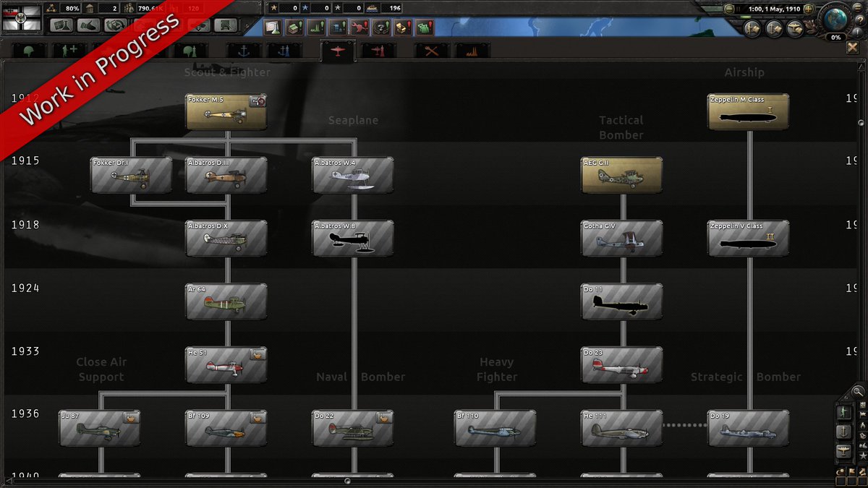Select the air map mode plane button

click(843, 451)
